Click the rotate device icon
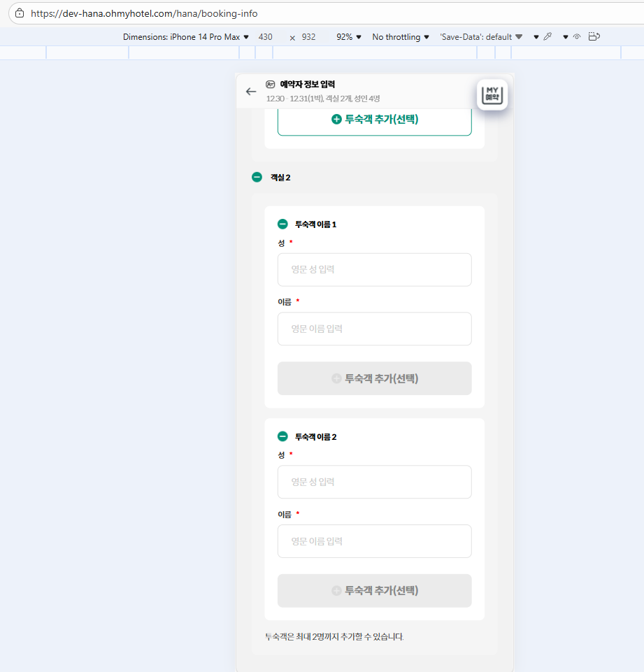The height and width of the screenshot is (672, 644). [x=594, y=36]
